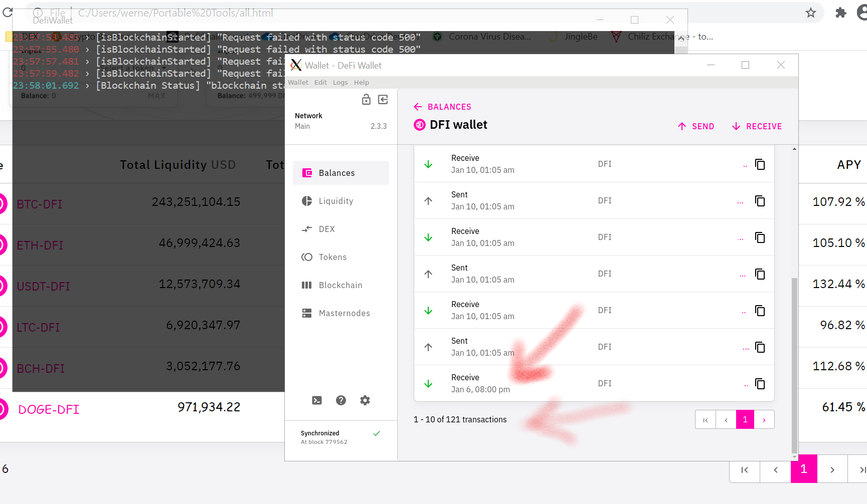
Task: Open the JingleBe bookmark
Action: 574,37
